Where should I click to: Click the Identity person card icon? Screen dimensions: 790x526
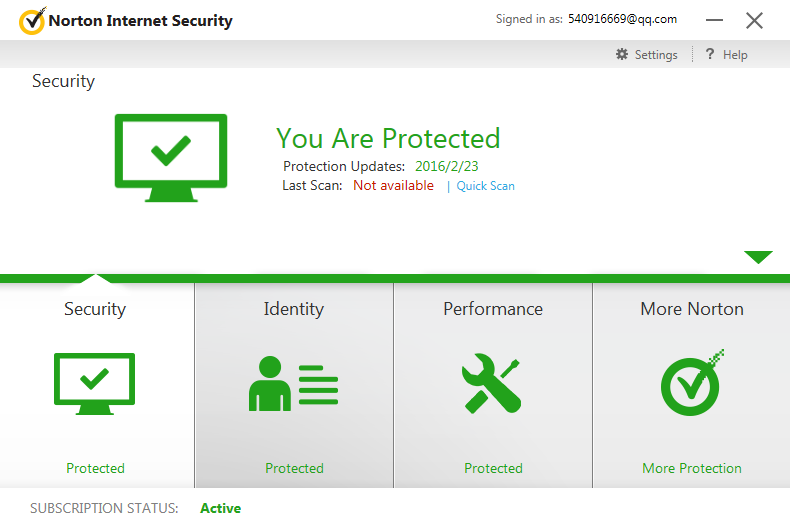293,383
